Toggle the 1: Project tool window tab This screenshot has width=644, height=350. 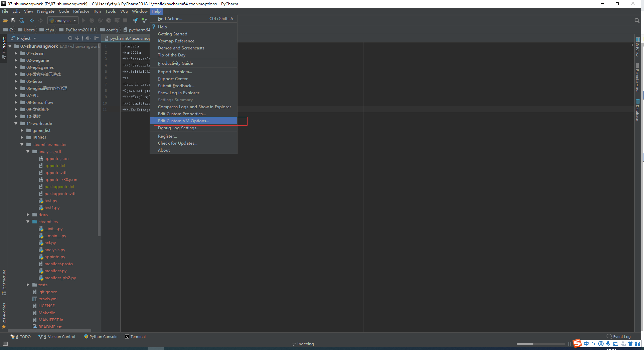[4, 47]
